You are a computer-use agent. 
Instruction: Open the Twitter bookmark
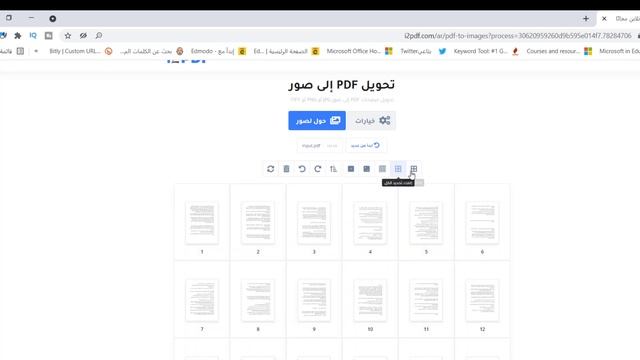point(423,51)
